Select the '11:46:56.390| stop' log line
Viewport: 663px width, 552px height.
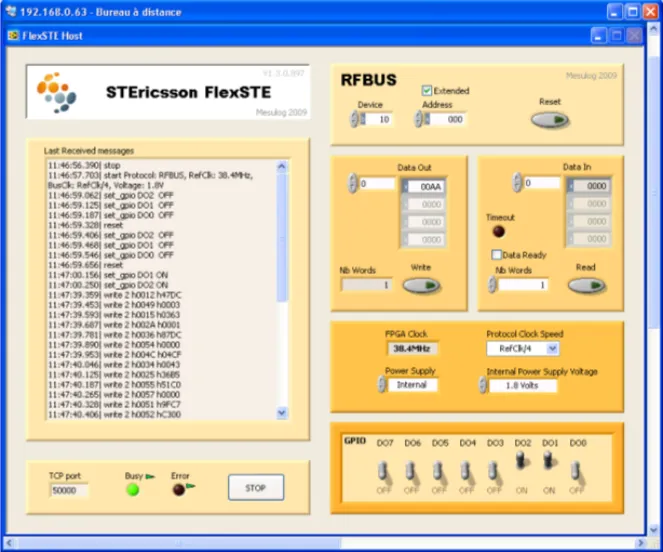coord(84,165)
